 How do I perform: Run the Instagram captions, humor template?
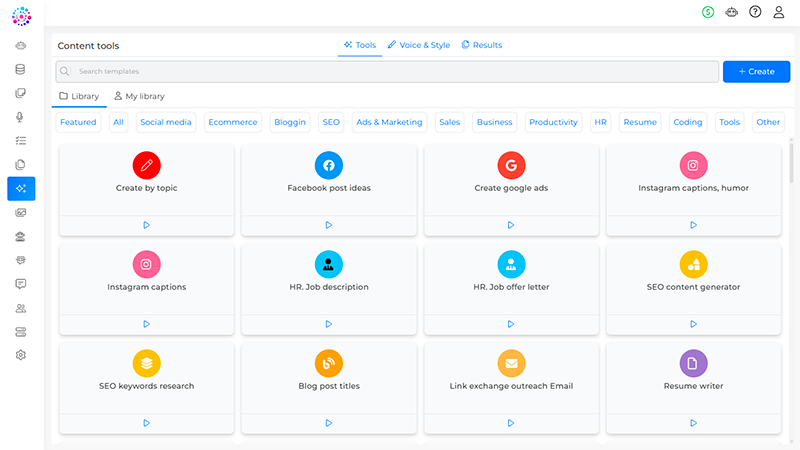point(693,225)
